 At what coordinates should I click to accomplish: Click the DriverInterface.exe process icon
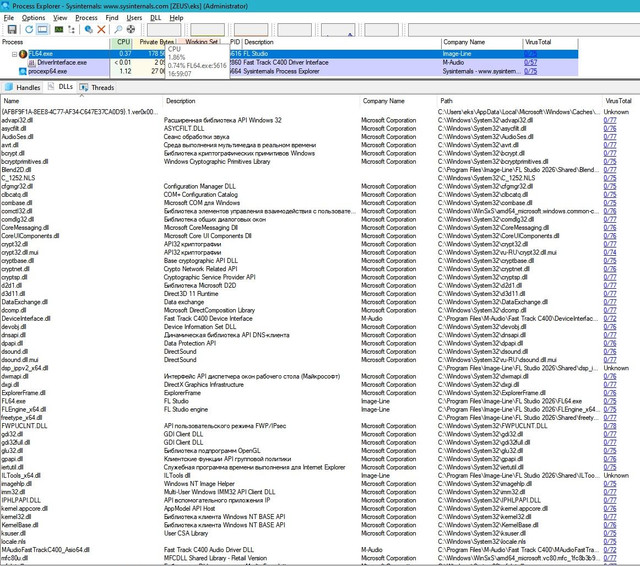click(32, 62)
